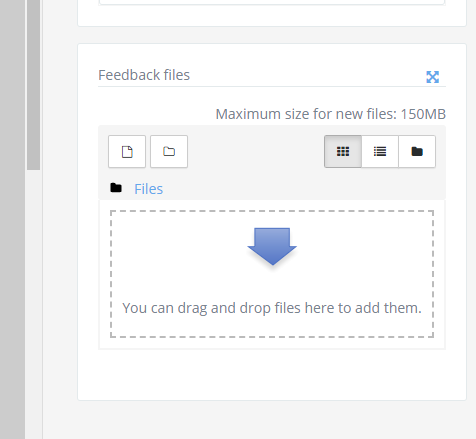Screen dimensions: 476x439
Task: Switch to the list details file view
Action: click(x=380, y=152)
